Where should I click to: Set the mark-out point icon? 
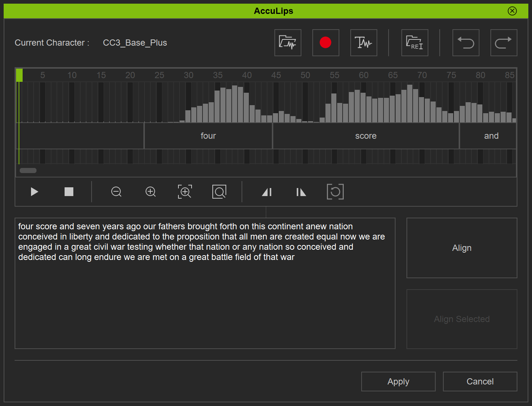coord(301,192)
